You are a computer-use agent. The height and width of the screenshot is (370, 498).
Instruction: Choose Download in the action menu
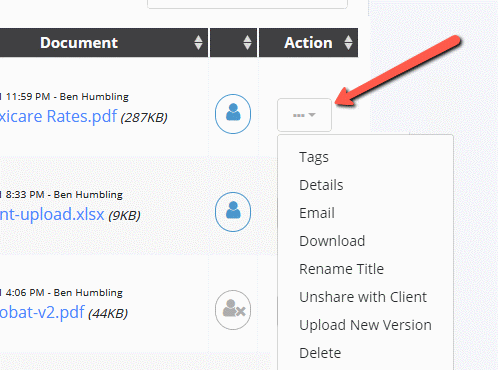(x=332, y=241)
